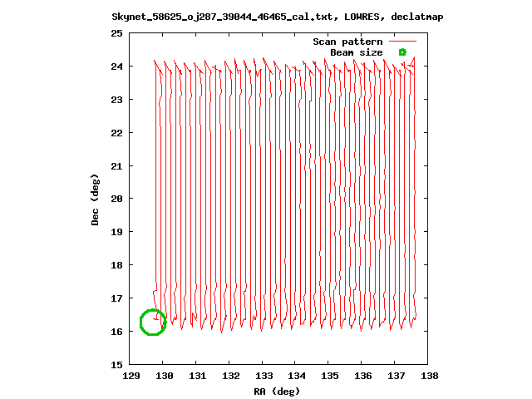The height and width of the screenshot is (399, 532).
Task: Click the Dec axis value 20
Action: [x=116, y=199]
